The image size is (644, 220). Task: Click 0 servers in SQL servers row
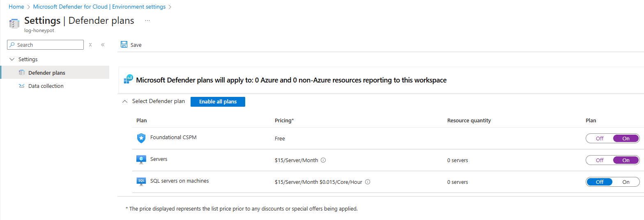pyautogui.click(x=458, y=182)
